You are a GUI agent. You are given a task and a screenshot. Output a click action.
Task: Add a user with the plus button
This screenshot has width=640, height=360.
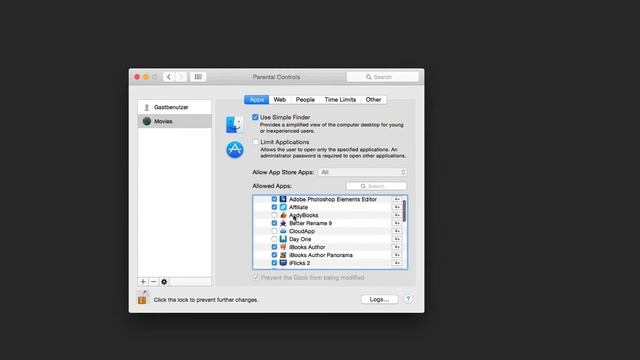pyautogui.click(x=143, y=282)
